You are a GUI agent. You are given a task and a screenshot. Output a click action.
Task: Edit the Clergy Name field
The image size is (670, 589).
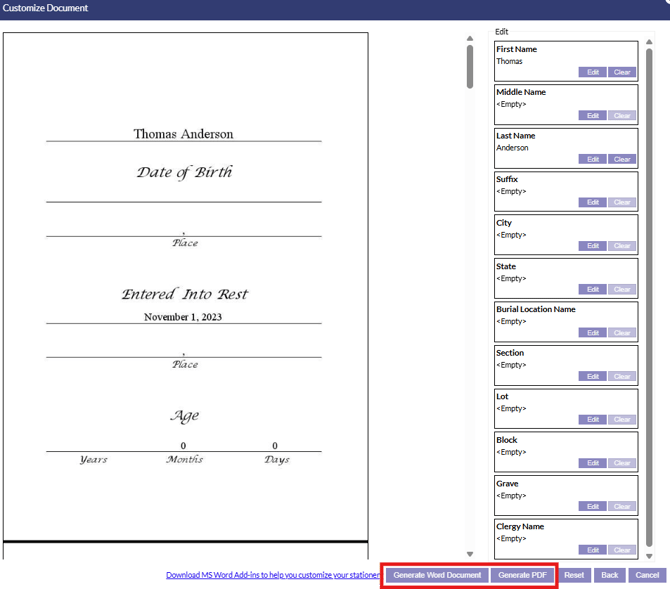(592, 550)
